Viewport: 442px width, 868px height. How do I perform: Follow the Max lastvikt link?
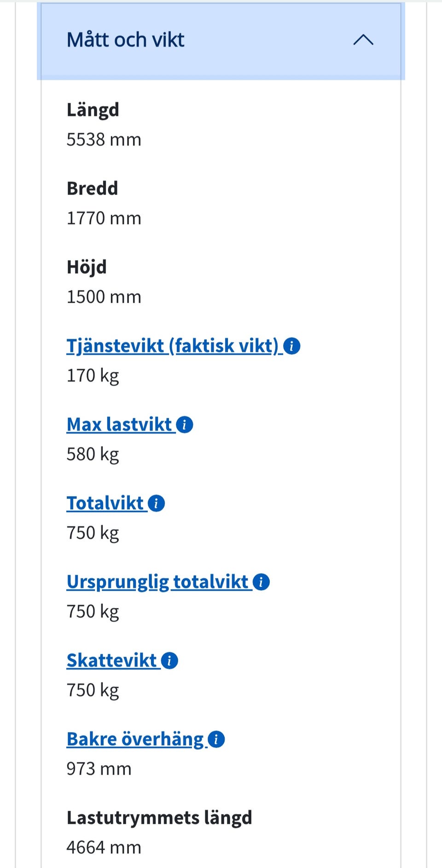click(x=119, y=425)
